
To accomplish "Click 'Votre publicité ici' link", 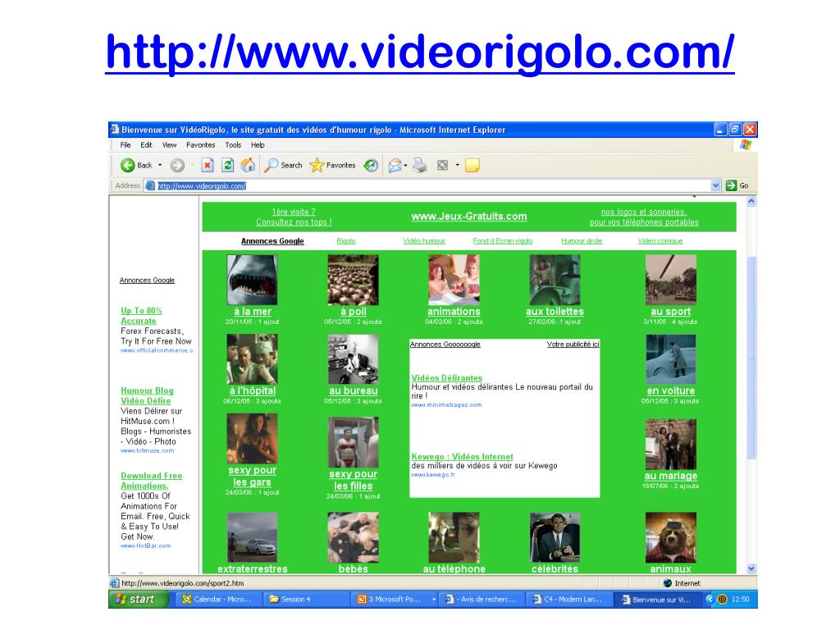I will (573, 344).
